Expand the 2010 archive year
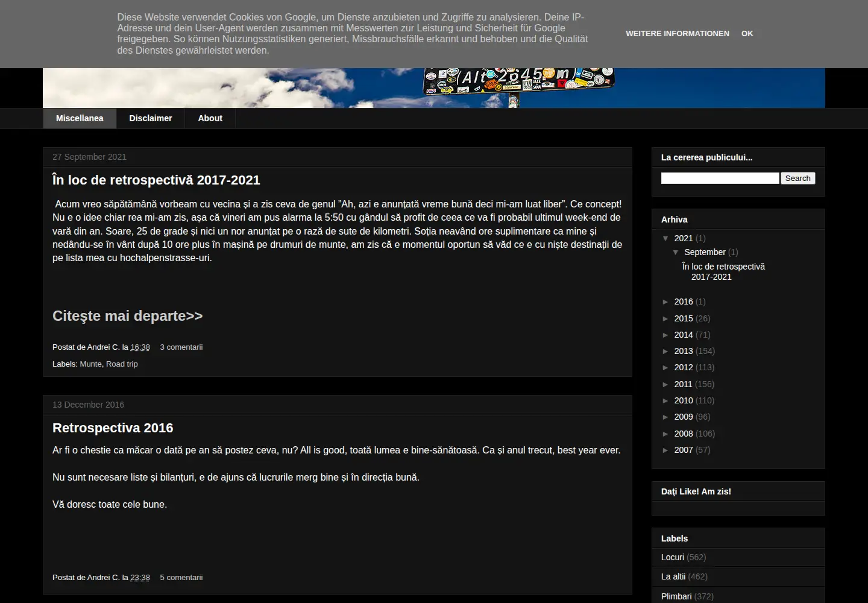This screenshot has width=868, height=603. [665, 400]
